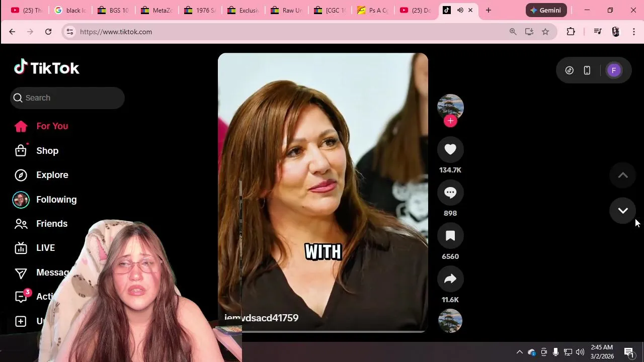Follow the creator with plus badge
Screen dimensions: 644x362
coord(450,121)
